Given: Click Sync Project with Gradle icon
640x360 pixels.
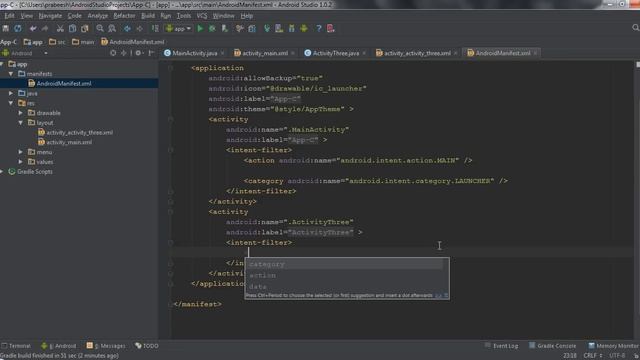Looking at the screenshot, I should coord(267,29).
